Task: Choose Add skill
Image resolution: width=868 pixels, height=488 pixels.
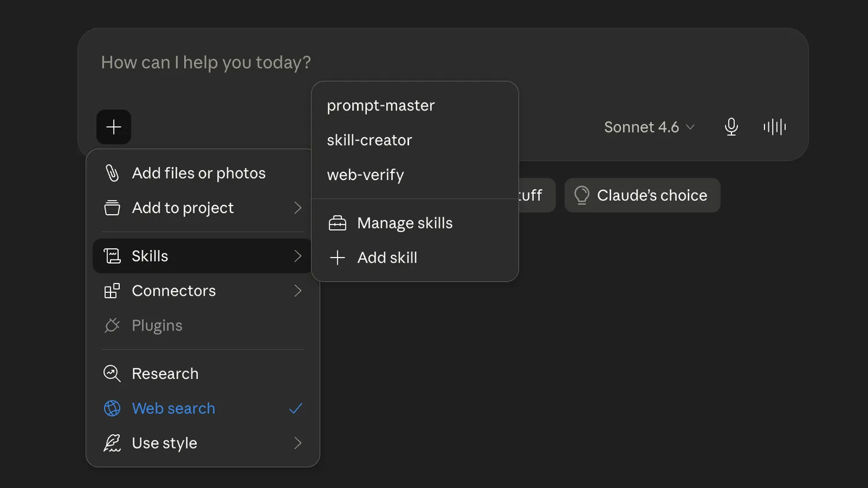Action: coord(415,258)
